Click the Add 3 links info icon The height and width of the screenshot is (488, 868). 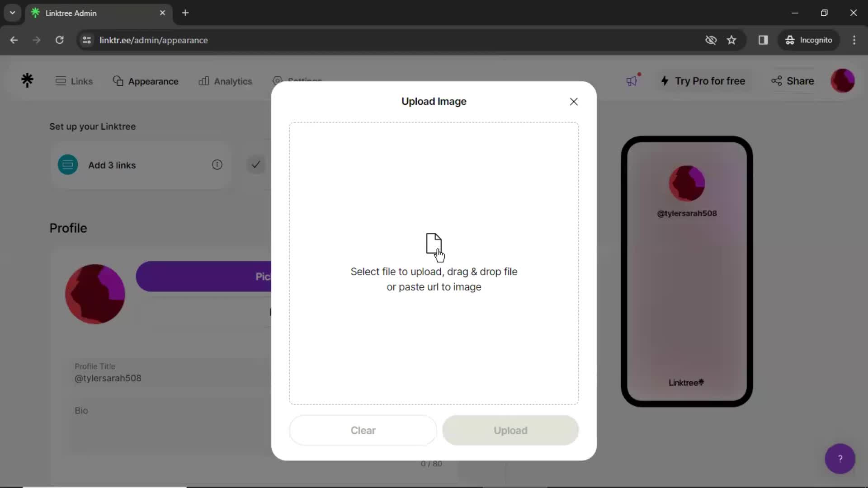[217, 164]
